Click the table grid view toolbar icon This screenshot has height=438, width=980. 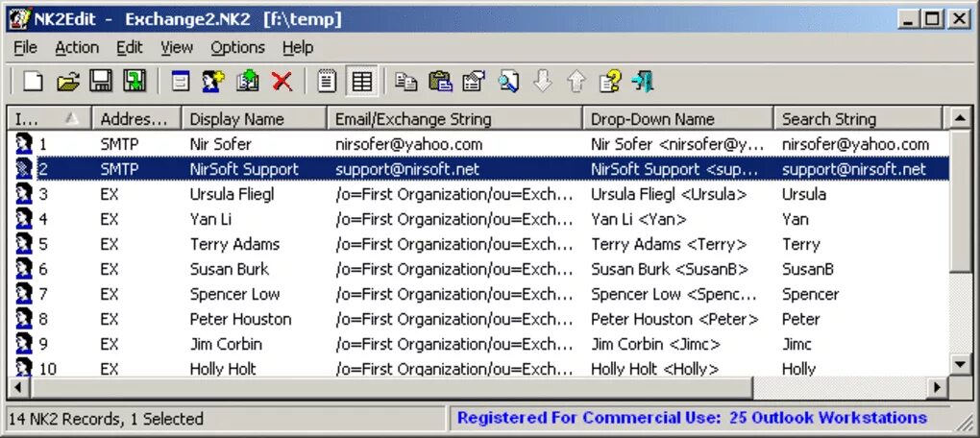tap(362, 82)
